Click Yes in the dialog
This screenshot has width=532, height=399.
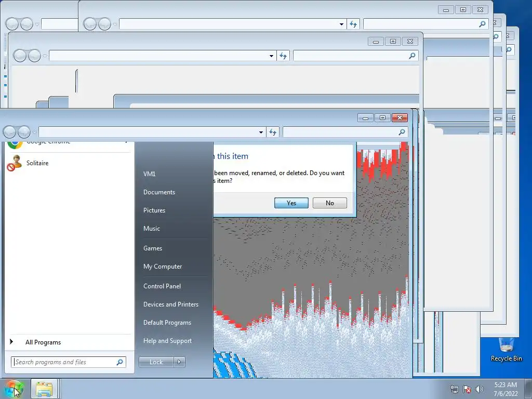(291, 203)
